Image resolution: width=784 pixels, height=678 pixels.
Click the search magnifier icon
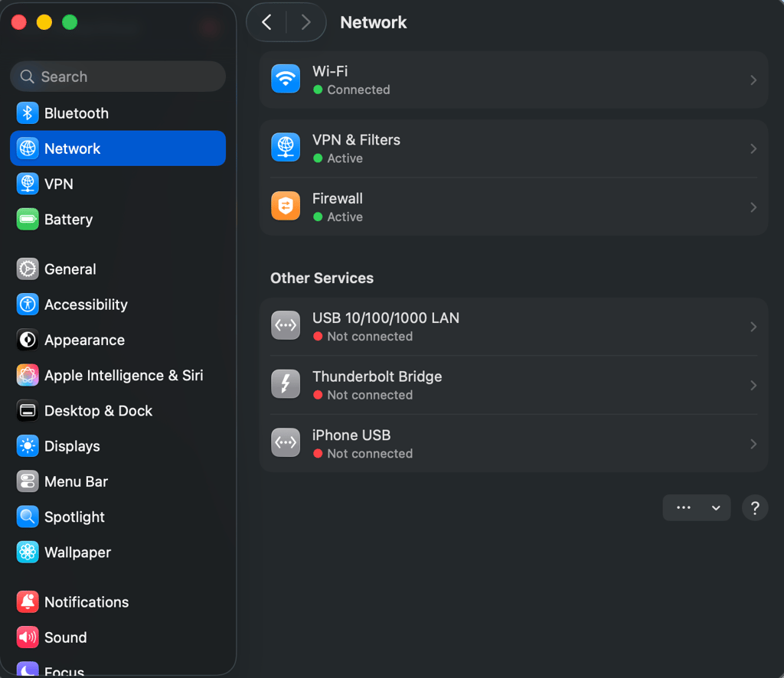[x=27, y=77]
